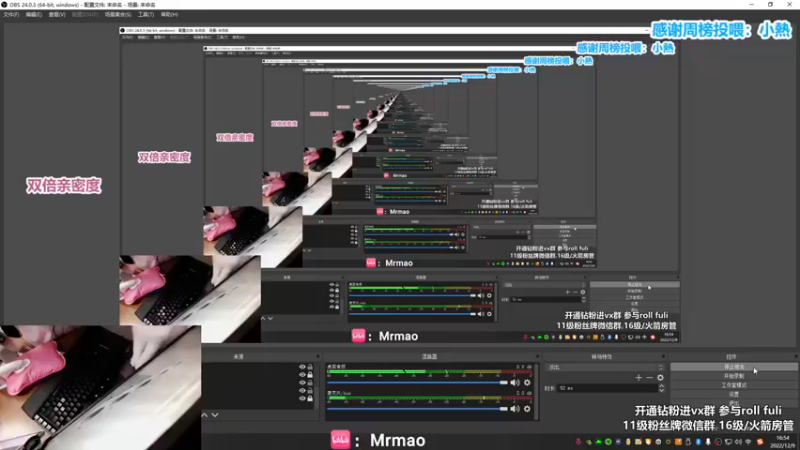Viewport: 800px width, 450px height.
Task: Detach the 混音器 mixer dock panel
Action: point(537,357)
